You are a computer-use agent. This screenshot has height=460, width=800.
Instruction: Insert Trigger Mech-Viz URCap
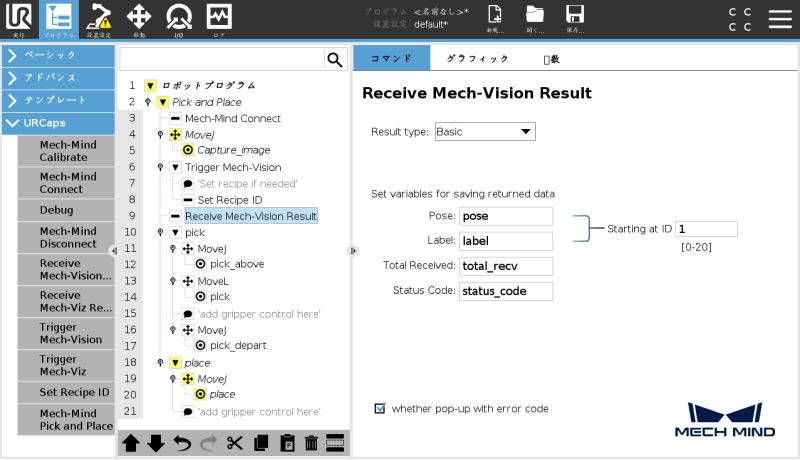click(x=66, y=365)
